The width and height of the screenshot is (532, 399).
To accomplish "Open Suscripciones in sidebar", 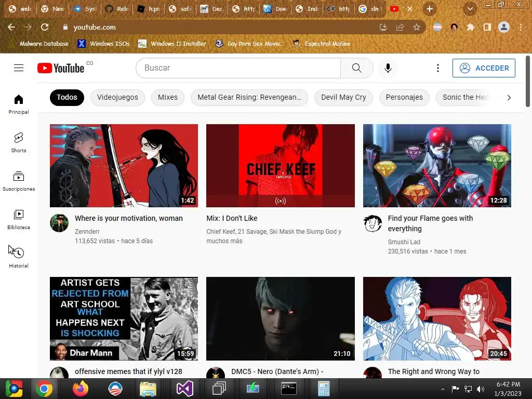I will tap(19, 181).
